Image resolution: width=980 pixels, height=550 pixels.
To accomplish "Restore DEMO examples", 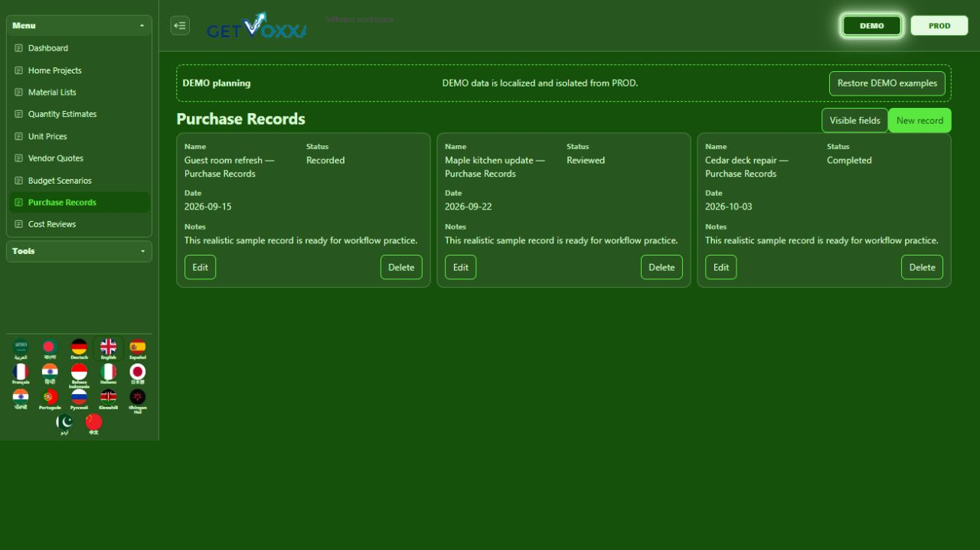I will point(887,83).
